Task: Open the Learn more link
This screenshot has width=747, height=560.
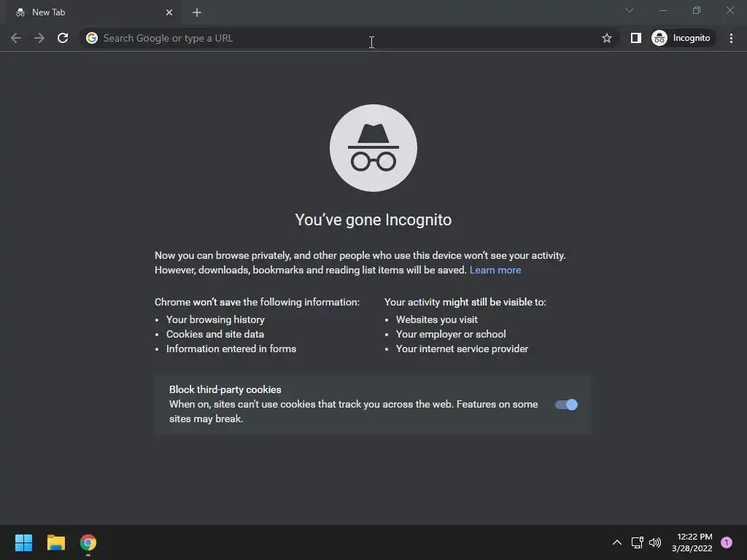Action: [x=495, y=270]
